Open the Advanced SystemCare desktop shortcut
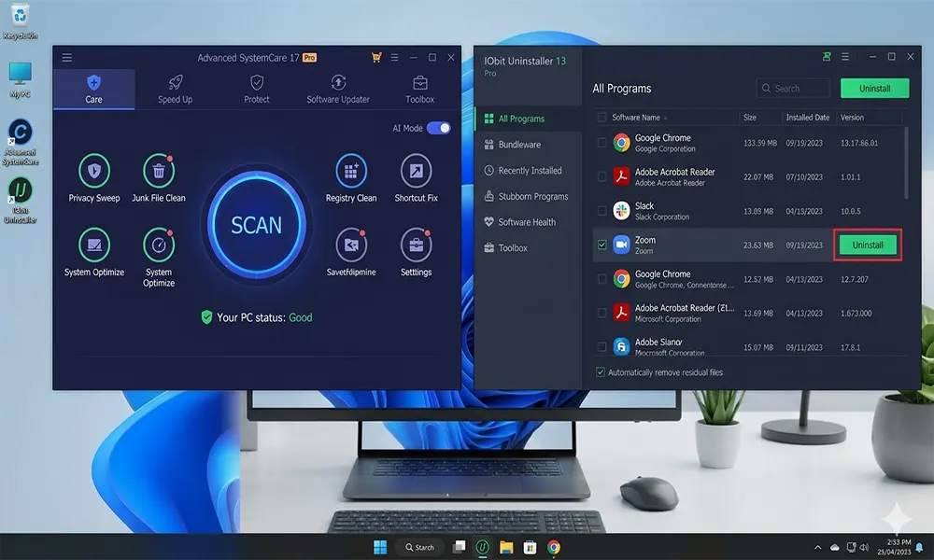 tap(20, 142)
